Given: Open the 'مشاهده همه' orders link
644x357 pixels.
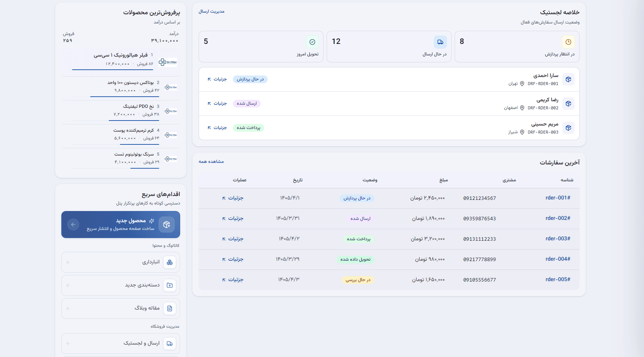Looking at the screenshot, I should pyautogui.click(x=211, y=162).
